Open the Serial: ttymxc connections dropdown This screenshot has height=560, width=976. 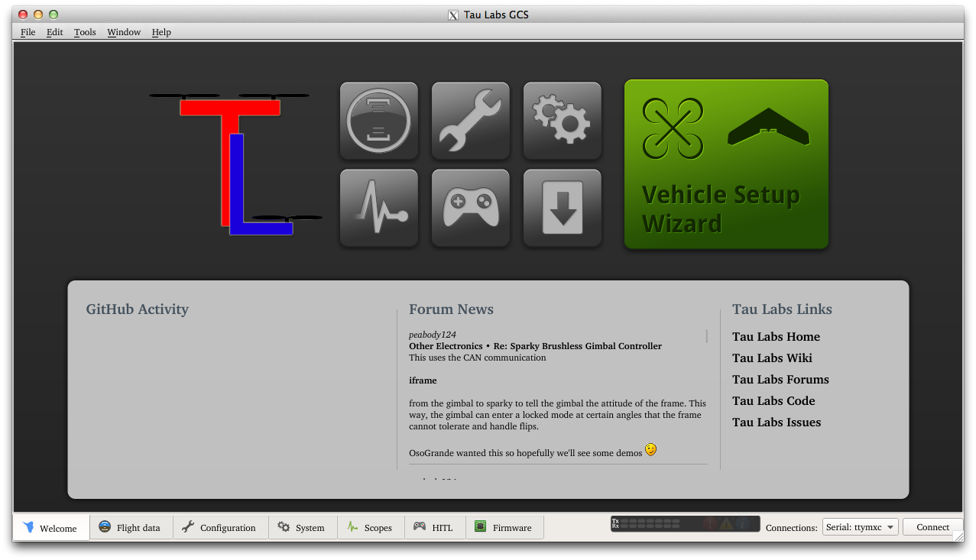[x=861, y=527]
